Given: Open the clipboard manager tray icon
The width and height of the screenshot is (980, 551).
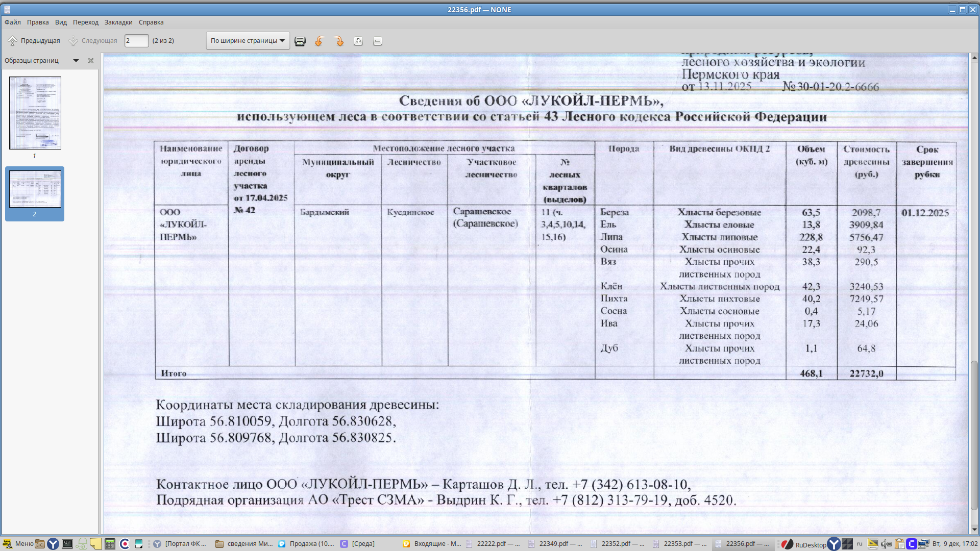Looking at the screenshot, I should click(899, 544).
